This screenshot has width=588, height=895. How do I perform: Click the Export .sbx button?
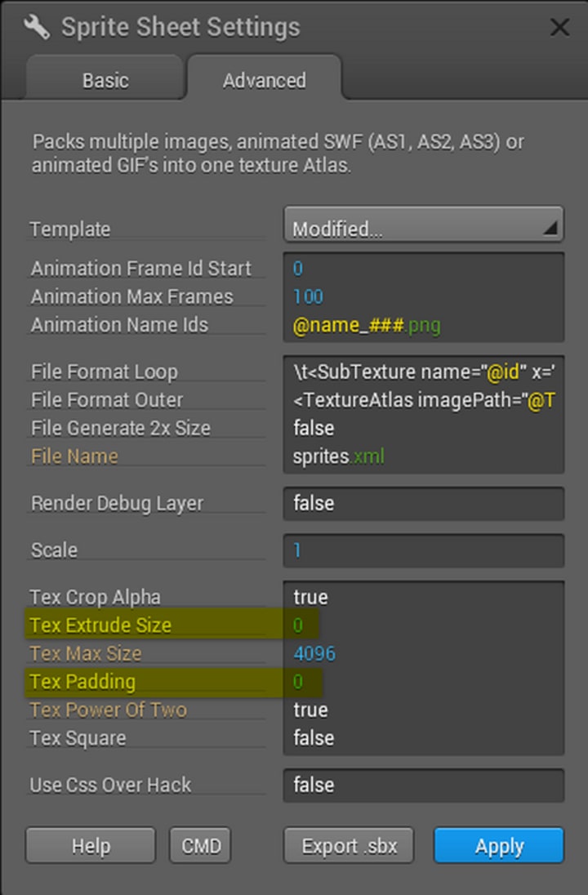pyautogui.click(x=349, y=845)
